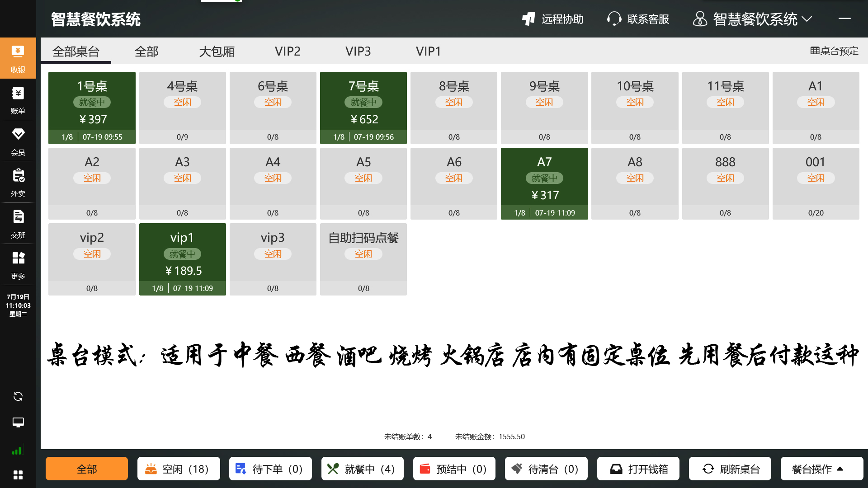Screen dimensions: 868x488
Task: Filter tables by 空闲 (18) status
Action: [179, 469]
